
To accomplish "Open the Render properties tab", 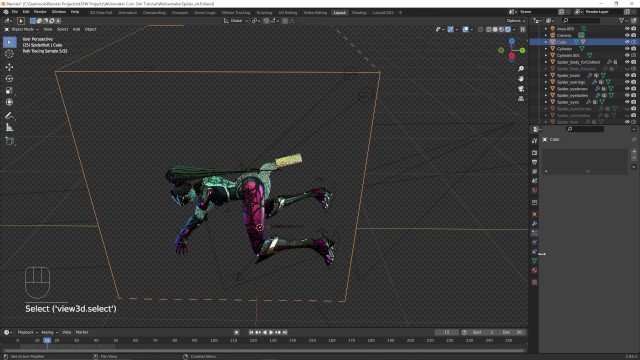I will tap(534, 153).
